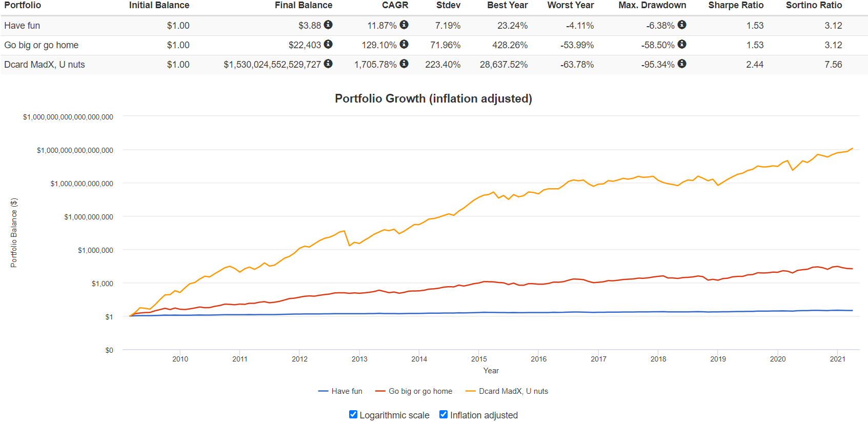Disable the Logarithmic scale checkbox

click(x=353, y=414)
